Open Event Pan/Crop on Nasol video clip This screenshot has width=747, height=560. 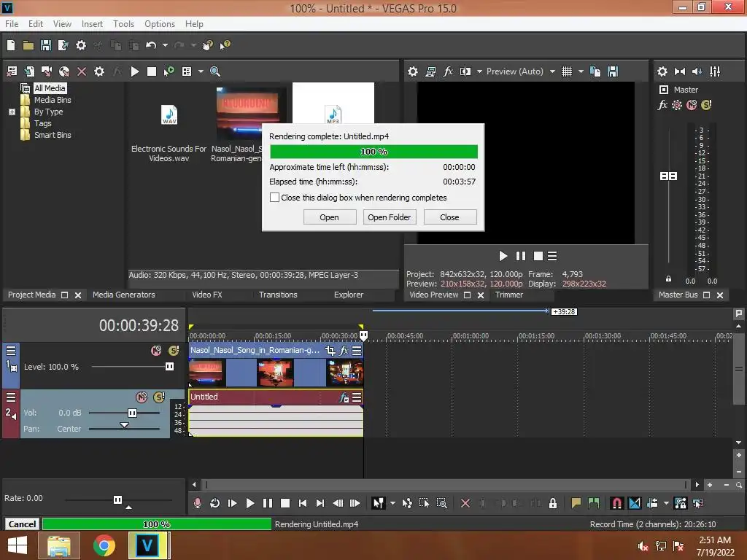[330, 351]
